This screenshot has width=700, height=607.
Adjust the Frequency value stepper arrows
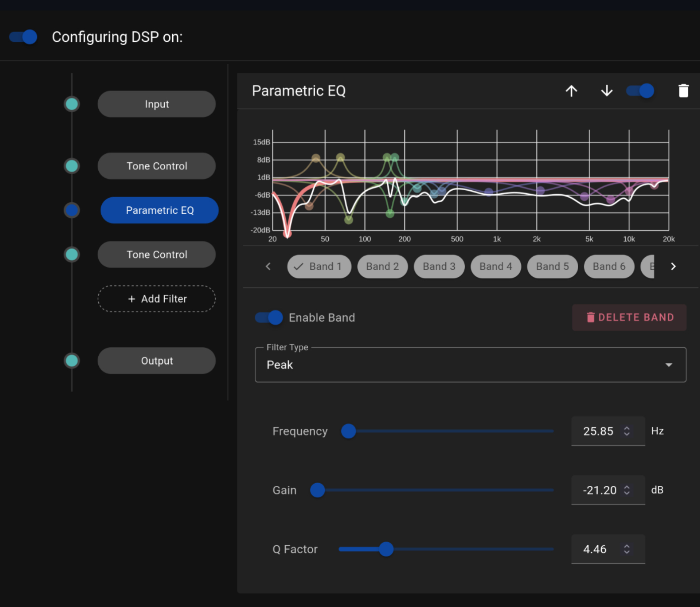(627, 431)
